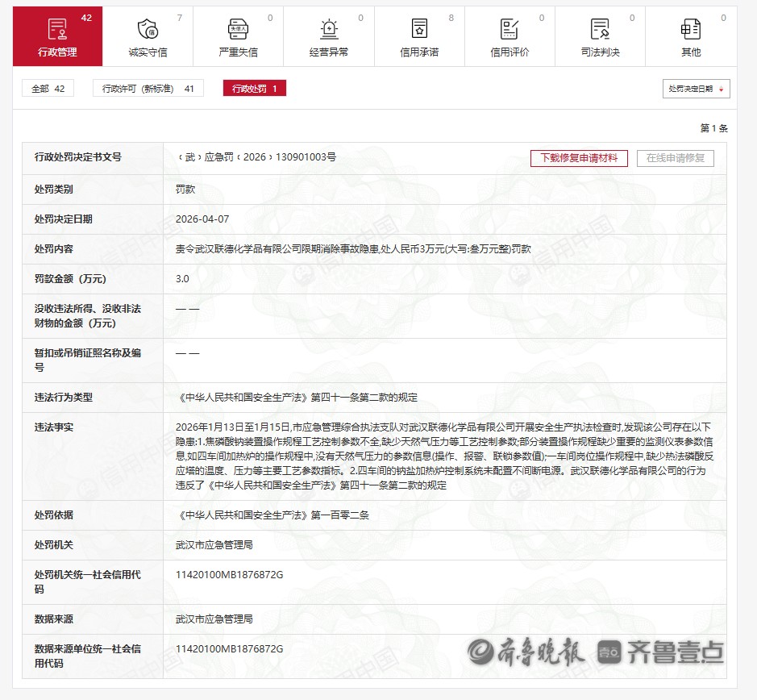Screen dimensions: 757x700
Task: Show the 全部 42 records filter
Action: tap(48, 89)
